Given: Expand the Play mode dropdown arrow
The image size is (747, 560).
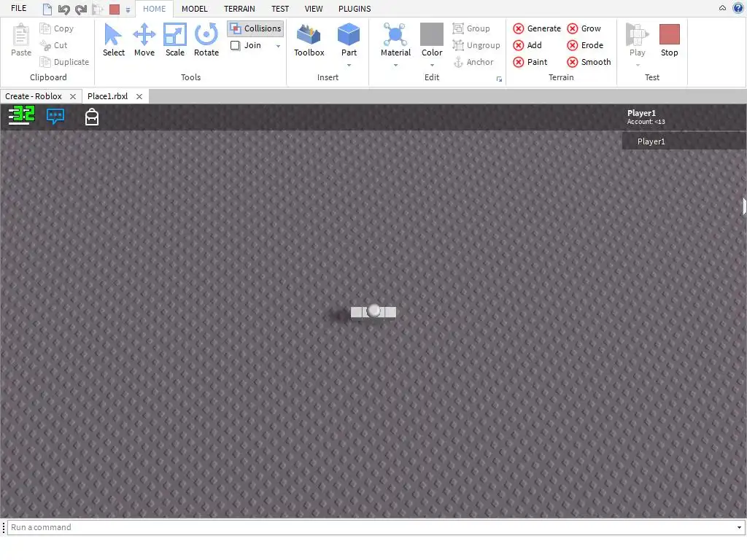Looking at the screenshot, I should (x=638, y=65).
